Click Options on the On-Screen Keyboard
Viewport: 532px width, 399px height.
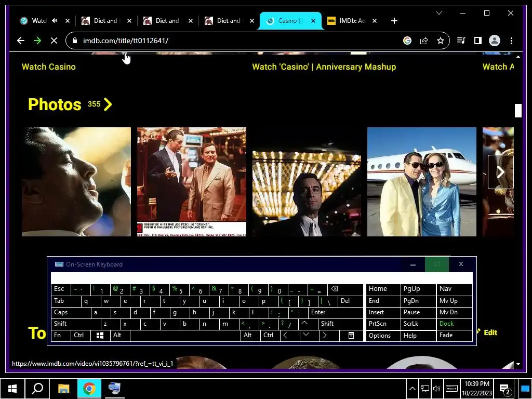pyautogui.click(x=383, y=336)
